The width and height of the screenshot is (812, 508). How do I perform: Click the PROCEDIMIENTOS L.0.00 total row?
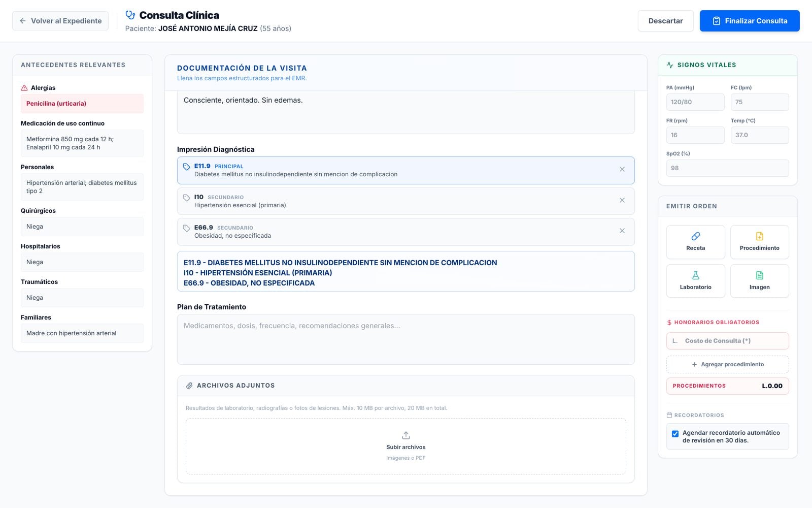[x=727, y=386]
